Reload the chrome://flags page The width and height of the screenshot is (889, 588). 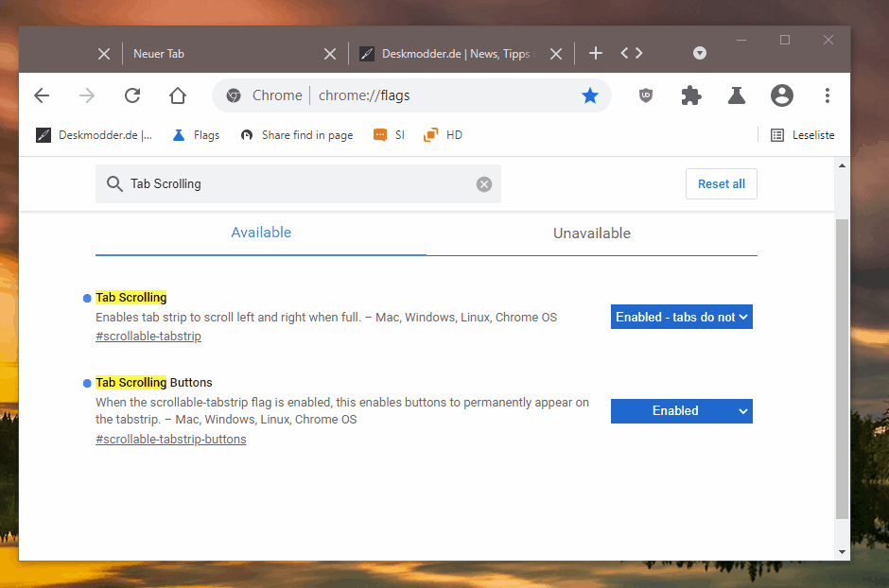[132, 95]
